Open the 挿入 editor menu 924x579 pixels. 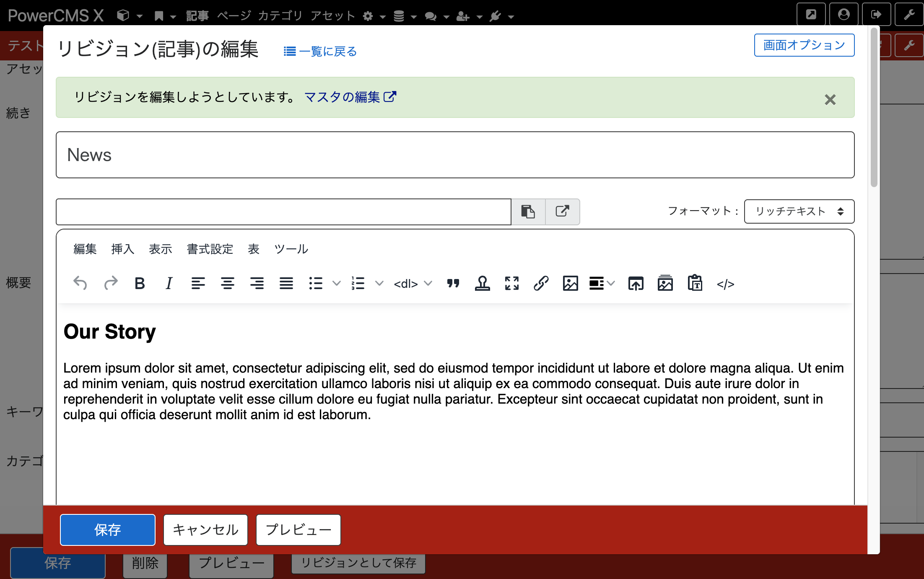[123, 249]
